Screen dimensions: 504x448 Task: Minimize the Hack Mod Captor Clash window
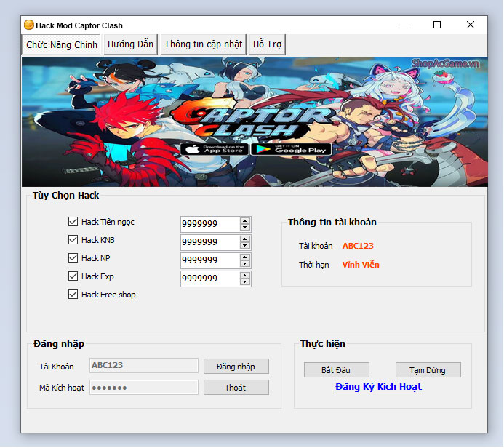[x=404, y=25]
